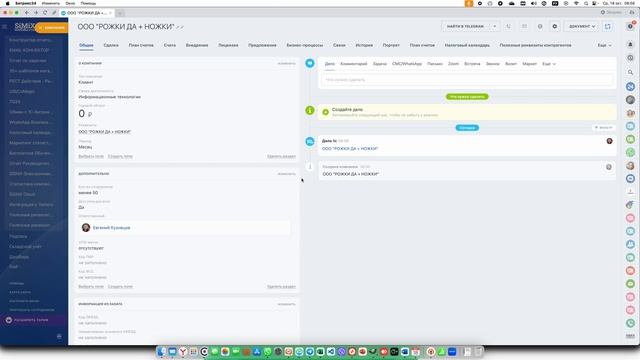Click the orange company button by the SIMIX logo
Viewport: 640px width, 360px height.
[52, 27]
